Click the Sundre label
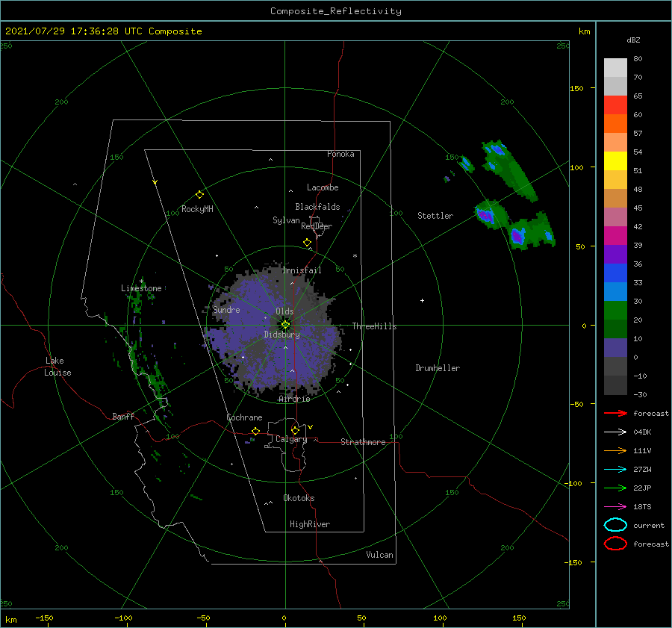The image size is (672, 628). click(x=226, y=309)
